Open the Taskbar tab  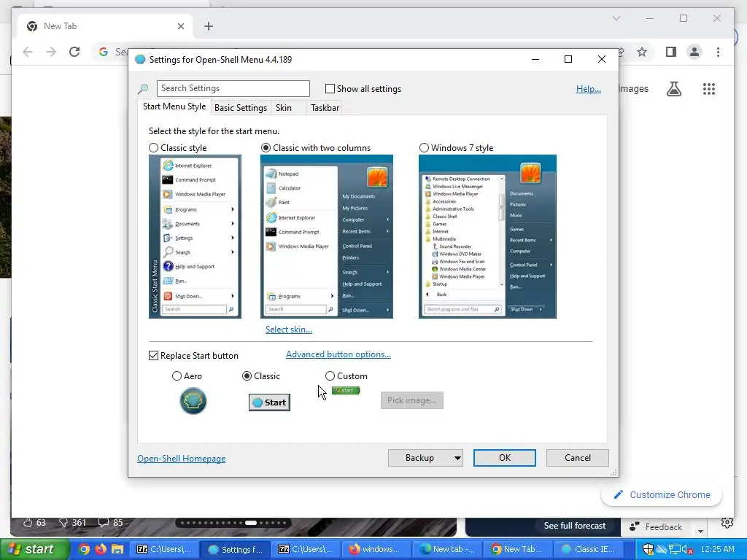click(325, 108)
